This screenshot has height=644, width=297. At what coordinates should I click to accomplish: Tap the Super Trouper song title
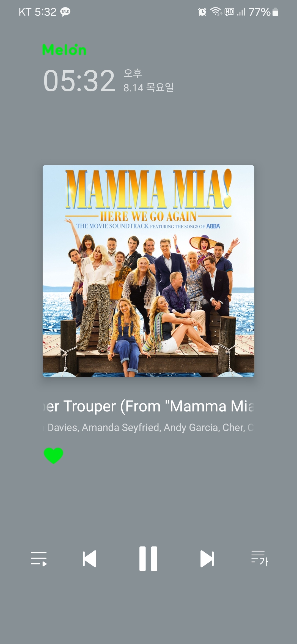(x=148, y=406)
